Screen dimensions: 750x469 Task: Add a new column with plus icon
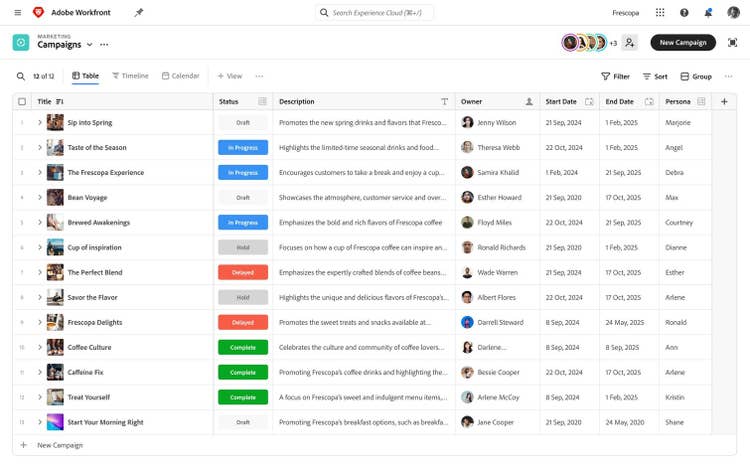click(725, 101)
